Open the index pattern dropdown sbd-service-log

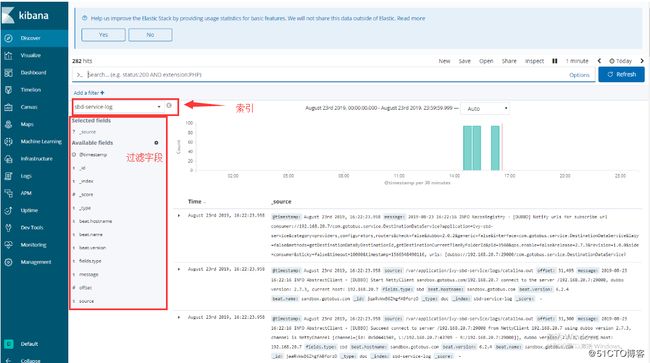[x=118, y=106]
